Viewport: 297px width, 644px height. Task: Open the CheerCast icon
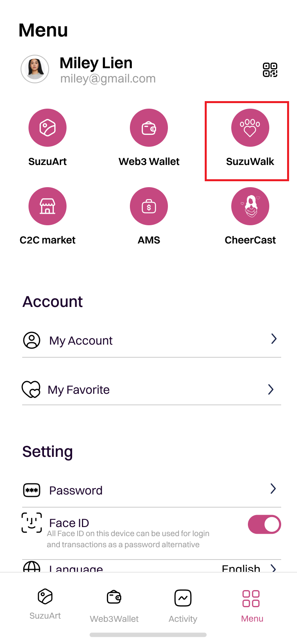click(x=250, y=206)
